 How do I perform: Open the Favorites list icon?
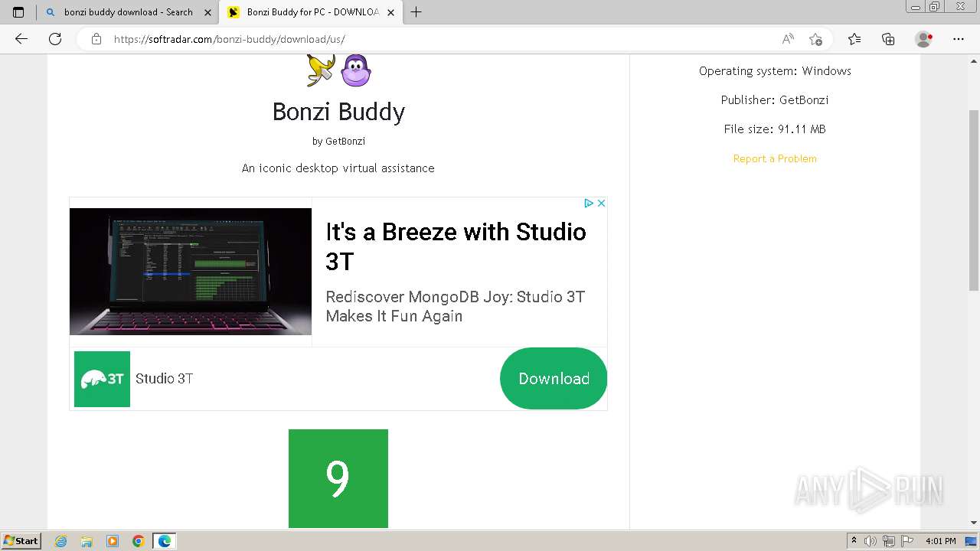854,39
